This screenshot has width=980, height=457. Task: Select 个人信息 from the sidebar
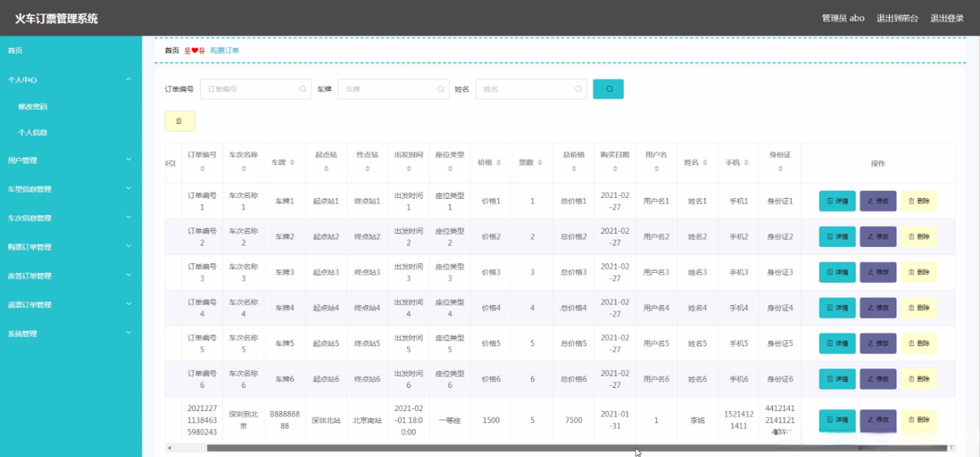click(x=33, y=133)
